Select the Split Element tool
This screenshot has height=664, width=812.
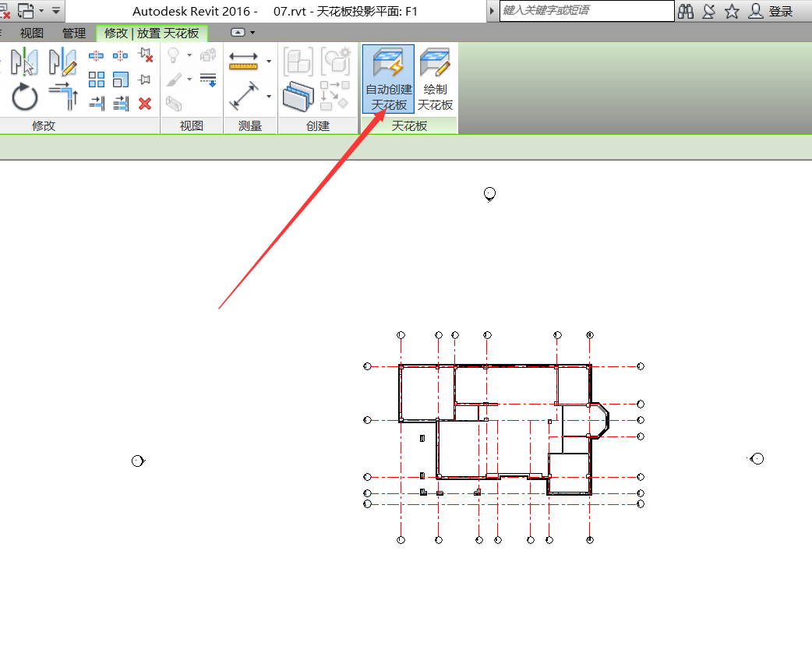click(x=97, y=56)
